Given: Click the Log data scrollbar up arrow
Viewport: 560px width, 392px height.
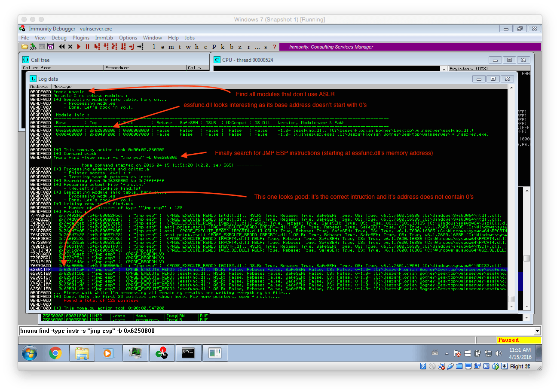Looking at the screenshot, I should click(x=511, y=88).
